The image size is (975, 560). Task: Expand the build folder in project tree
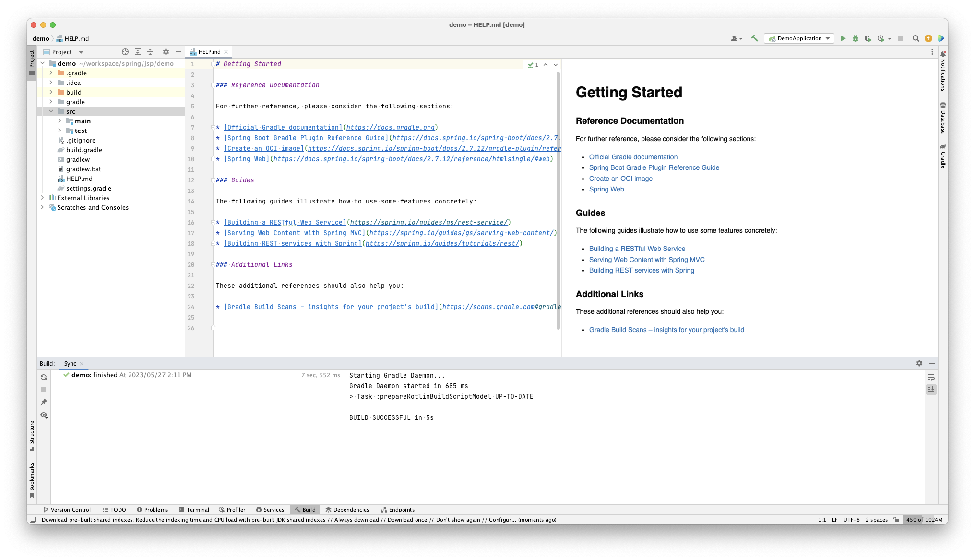click(x=51, y=92)
